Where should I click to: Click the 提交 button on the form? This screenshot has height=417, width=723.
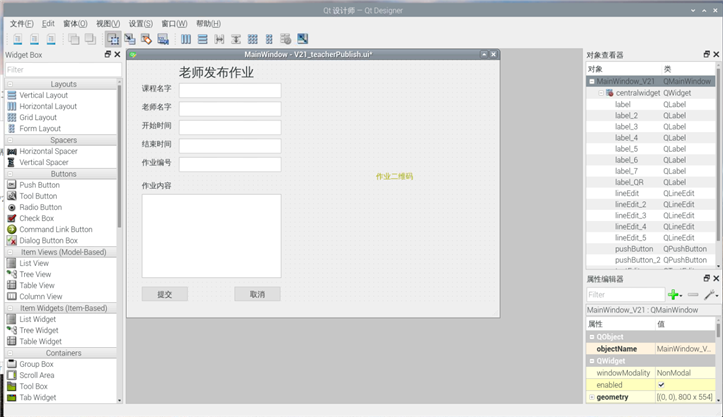pyautogui.click(x=165, y=294)
